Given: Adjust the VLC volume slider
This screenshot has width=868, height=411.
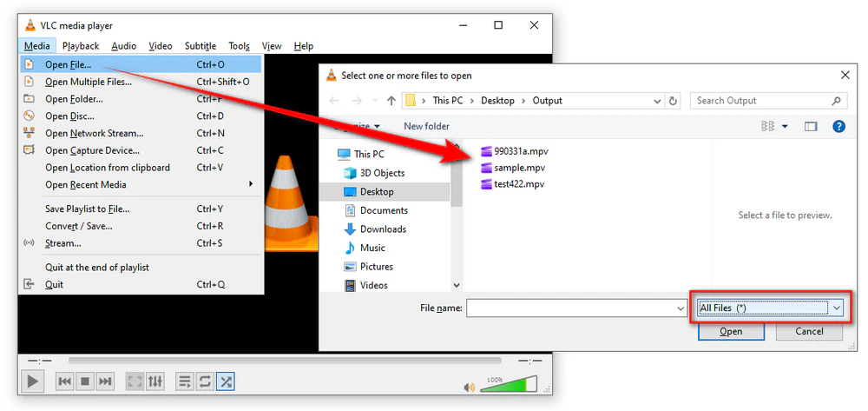Looking at the screenshot, I should click(508, 384).
